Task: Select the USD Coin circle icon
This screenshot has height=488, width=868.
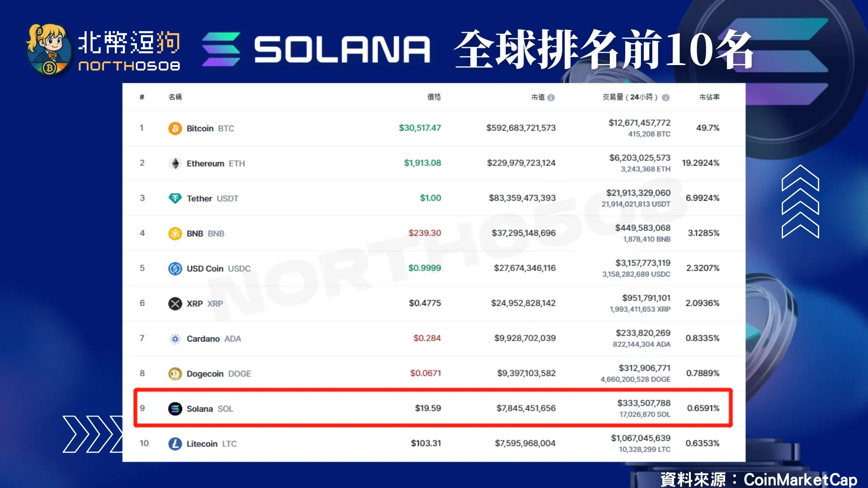Action: (x=175, y=268)
